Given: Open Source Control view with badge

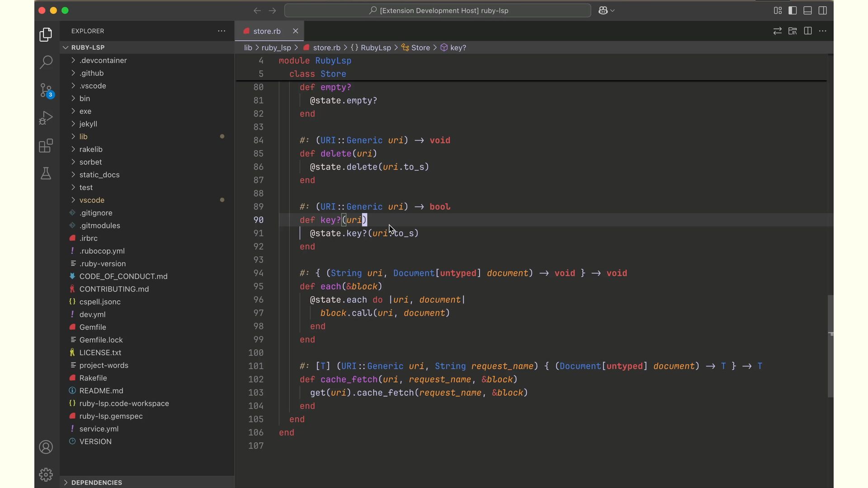Looking at the screenshot, I should click(46, 90).
